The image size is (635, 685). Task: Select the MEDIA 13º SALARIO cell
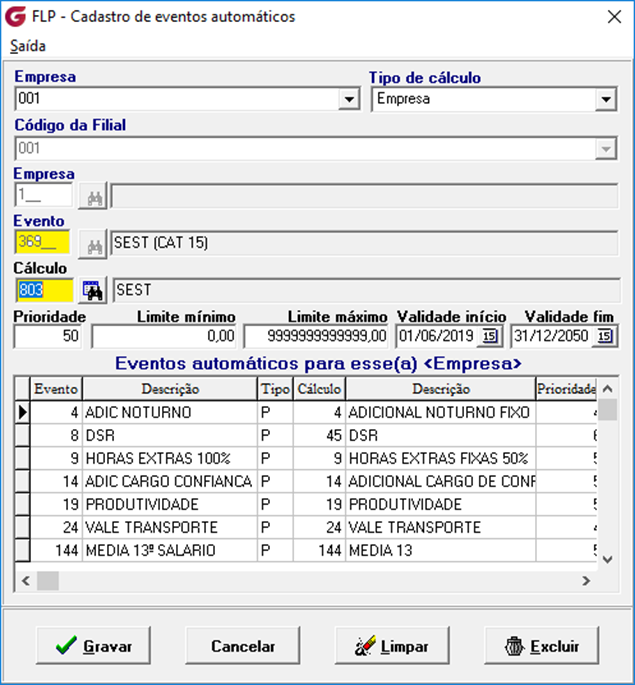pos(169,550)
